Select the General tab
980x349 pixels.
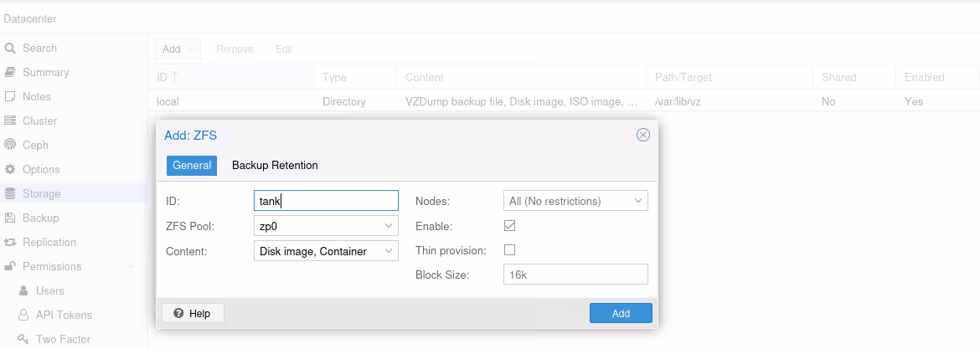192,166
